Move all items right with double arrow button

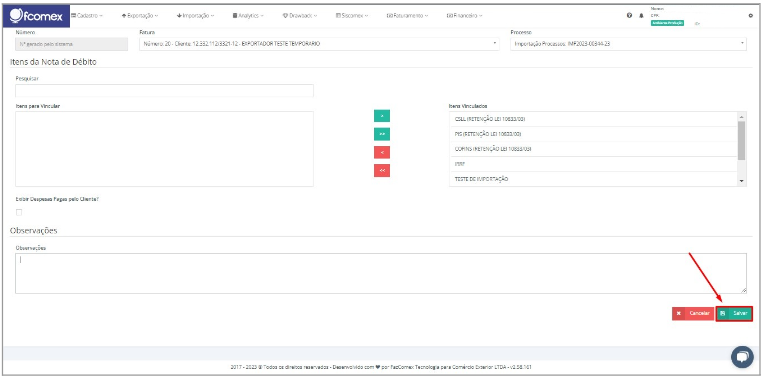382,134
